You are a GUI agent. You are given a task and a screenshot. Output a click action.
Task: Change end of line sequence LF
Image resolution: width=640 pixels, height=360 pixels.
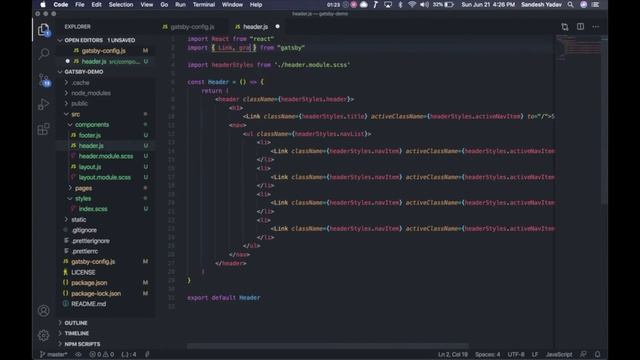535,354
